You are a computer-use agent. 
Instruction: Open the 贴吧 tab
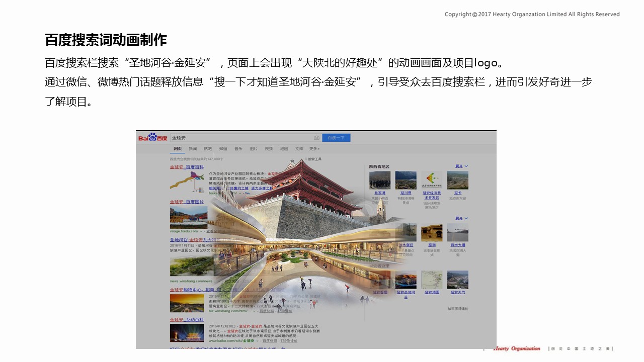[208, 149]
